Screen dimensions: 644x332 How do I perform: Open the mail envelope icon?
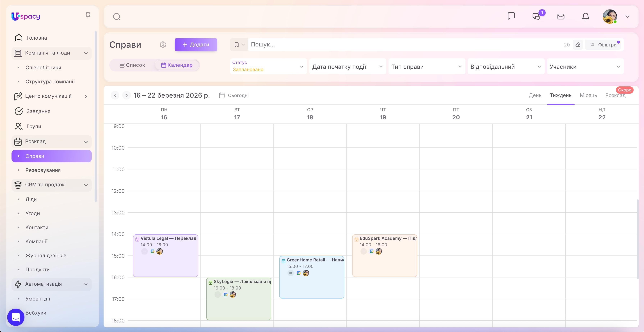coord(561,17)
